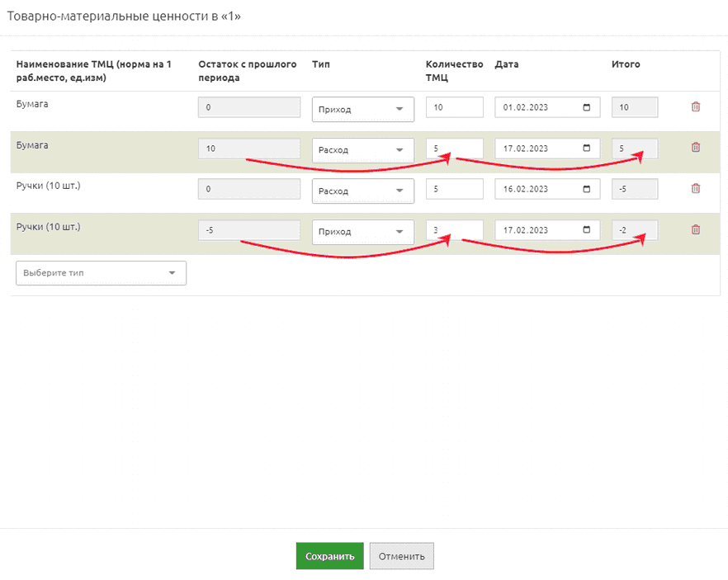Image resolution: width=728 pixels, height=580 pixels.
Task: Click previous-period balance field showing -5
Action: coord(249,230)
